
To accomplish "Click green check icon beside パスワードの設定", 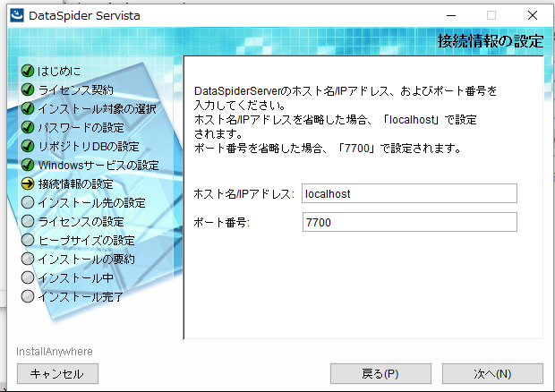I will click(28, 127).
